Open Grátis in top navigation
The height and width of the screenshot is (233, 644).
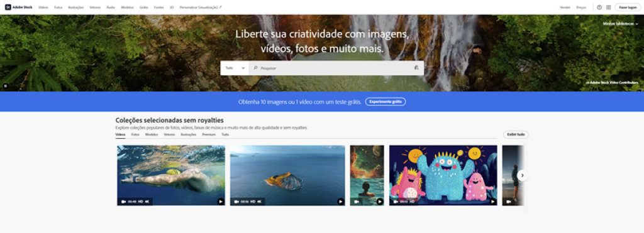click(x=144, y=8)
